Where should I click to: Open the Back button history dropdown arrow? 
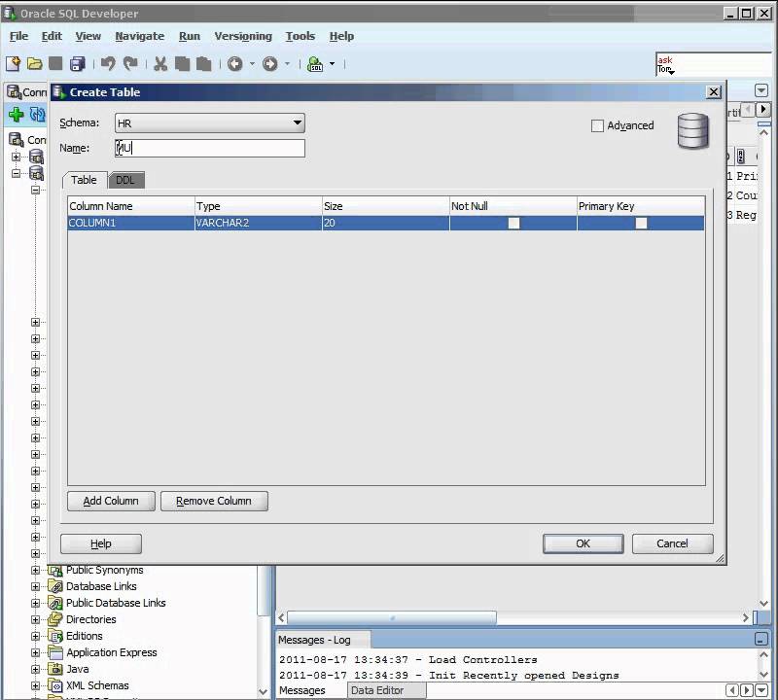click(x=252, y=64)
